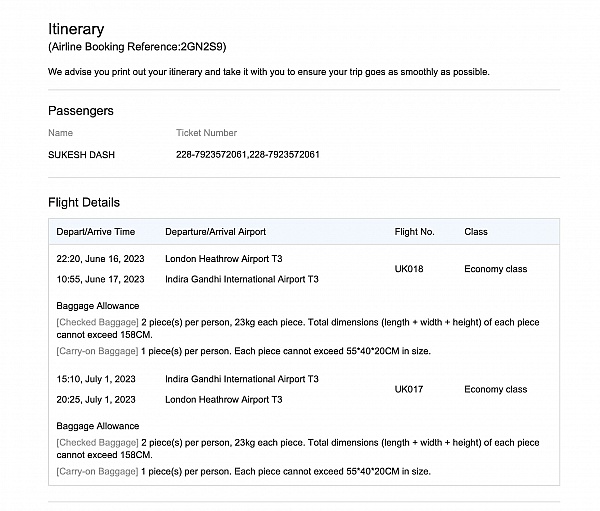Click the Name column header
The width and height of the screenshot is (600, 511).
[x=61, y=133]
